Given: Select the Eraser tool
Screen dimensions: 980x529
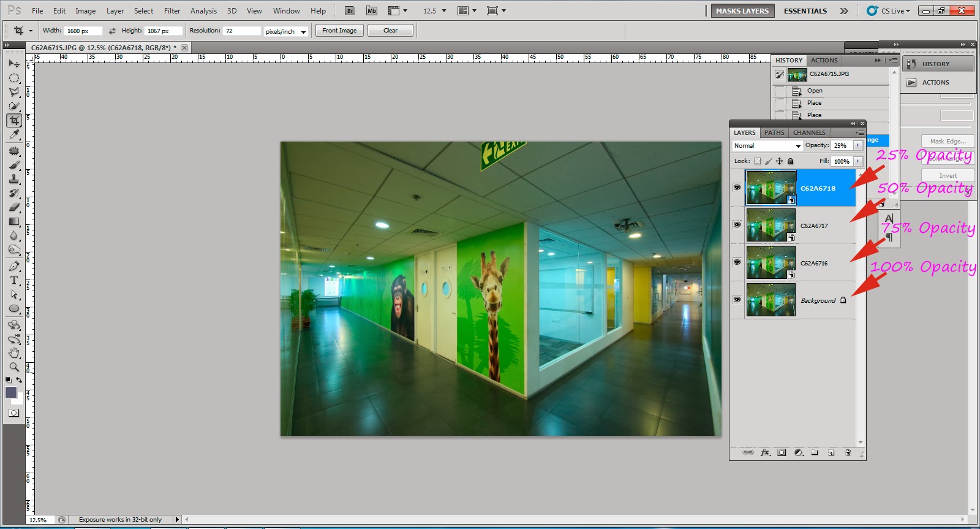Looking at the screenshot, I should pyautogui.click(x=14, y=207).
